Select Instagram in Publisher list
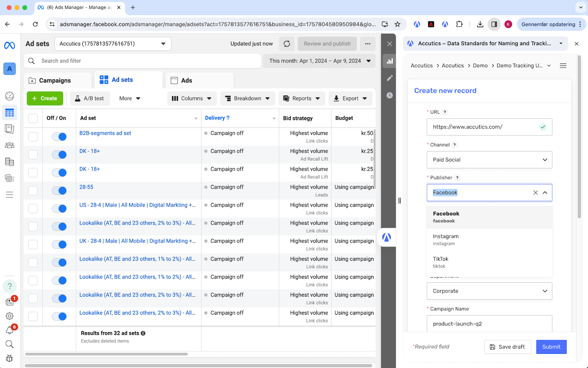 (x=489, y=240)
